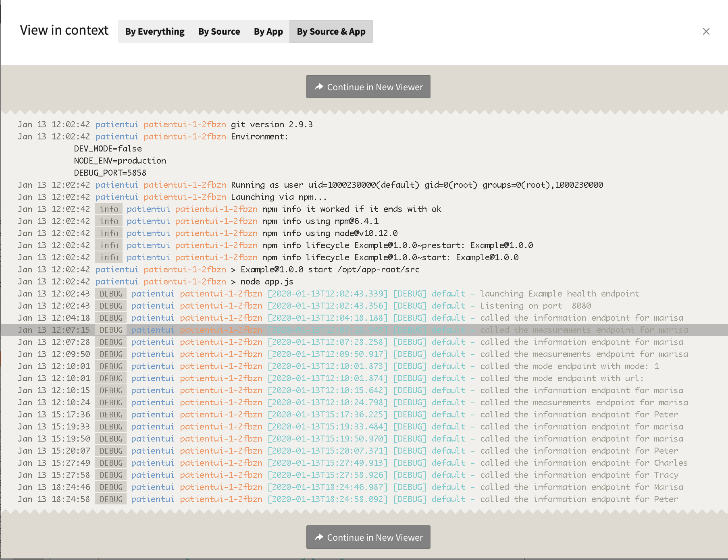
Task: Click info badge on 'using node@v10.12.0' line
Action: tap(109, 233)
